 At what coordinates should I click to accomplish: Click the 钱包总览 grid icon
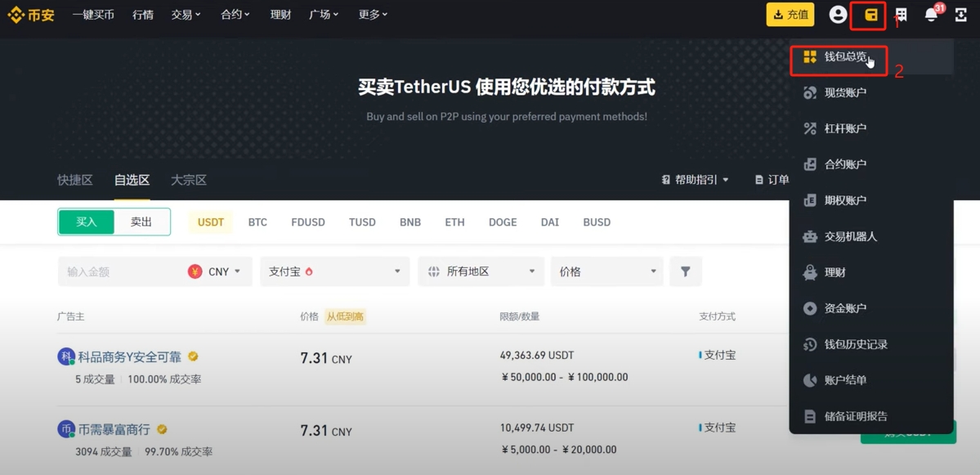810,57
